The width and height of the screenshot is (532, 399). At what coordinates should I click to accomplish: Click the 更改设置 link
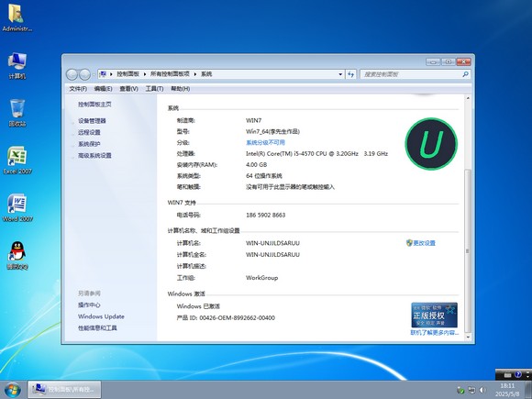424,243
